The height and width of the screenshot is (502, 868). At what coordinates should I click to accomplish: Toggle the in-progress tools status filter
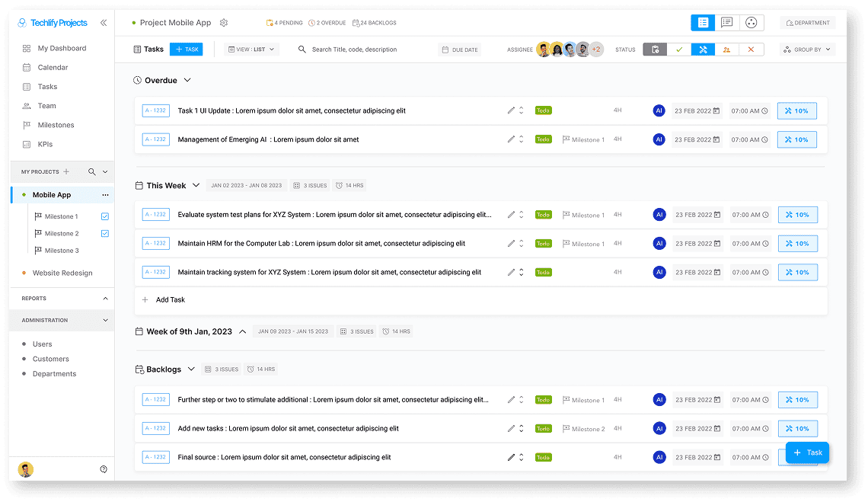tap(703, 50)
